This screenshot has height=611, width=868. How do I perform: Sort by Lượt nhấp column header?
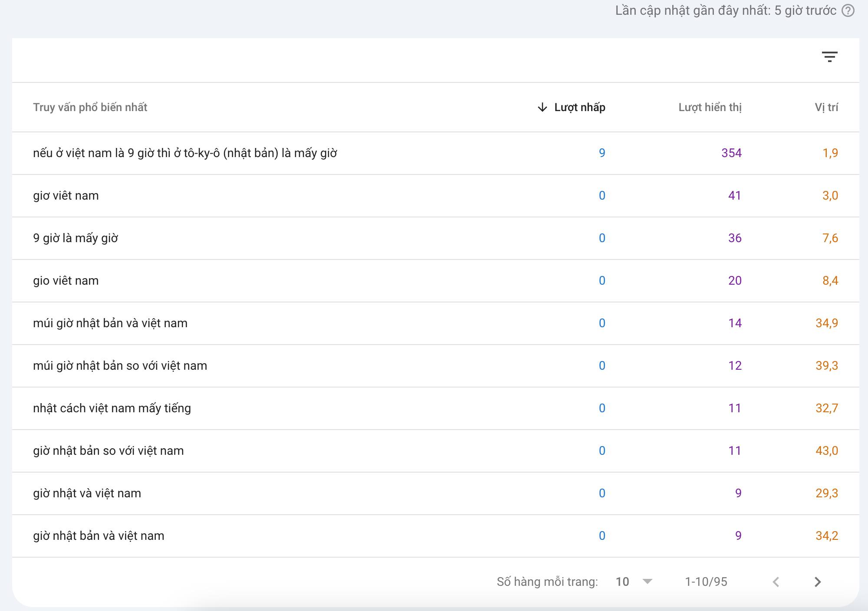[x=579, y=107]
